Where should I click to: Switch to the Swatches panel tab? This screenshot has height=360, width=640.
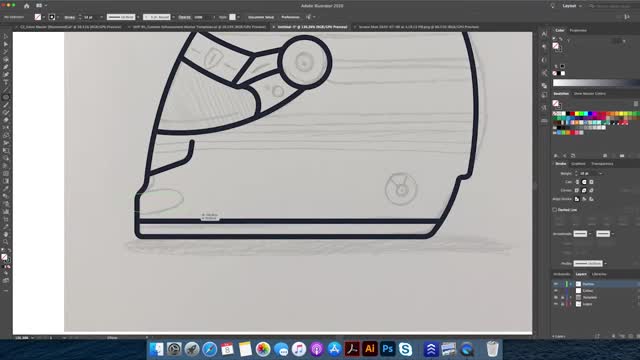coord(561,94)
